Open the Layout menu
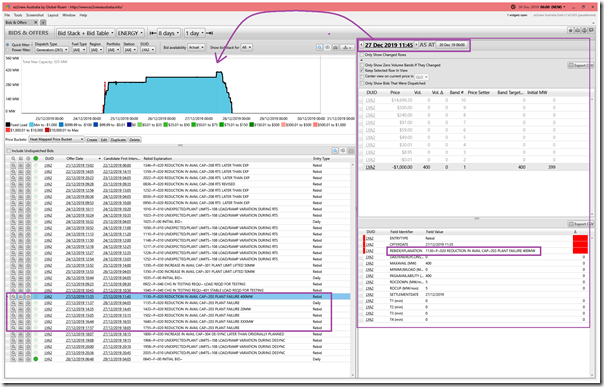The image size is (604, 387). click(53, 15)
